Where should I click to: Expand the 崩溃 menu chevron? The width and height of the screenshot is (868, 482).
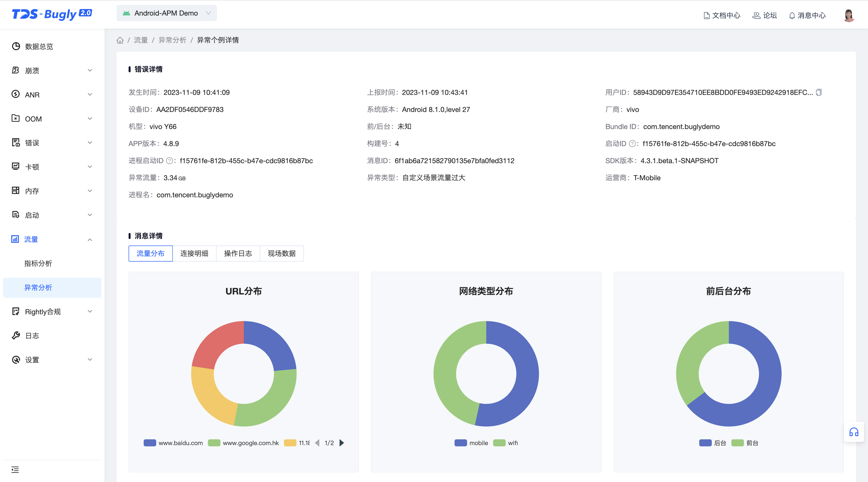point(90,70)
